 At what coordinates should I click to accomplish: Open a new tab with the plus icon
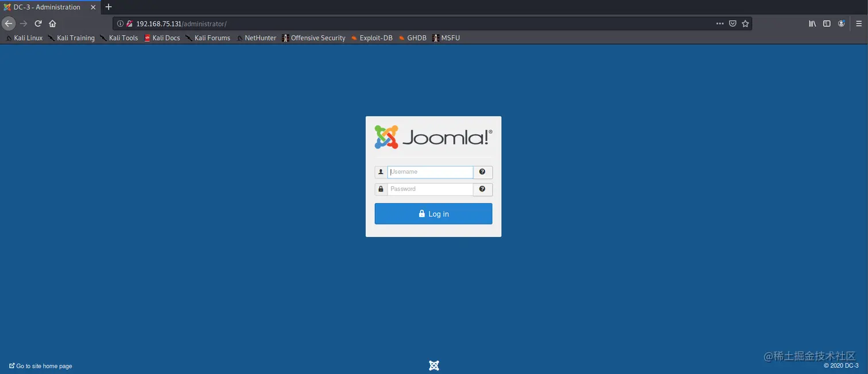tap(108, 7)
